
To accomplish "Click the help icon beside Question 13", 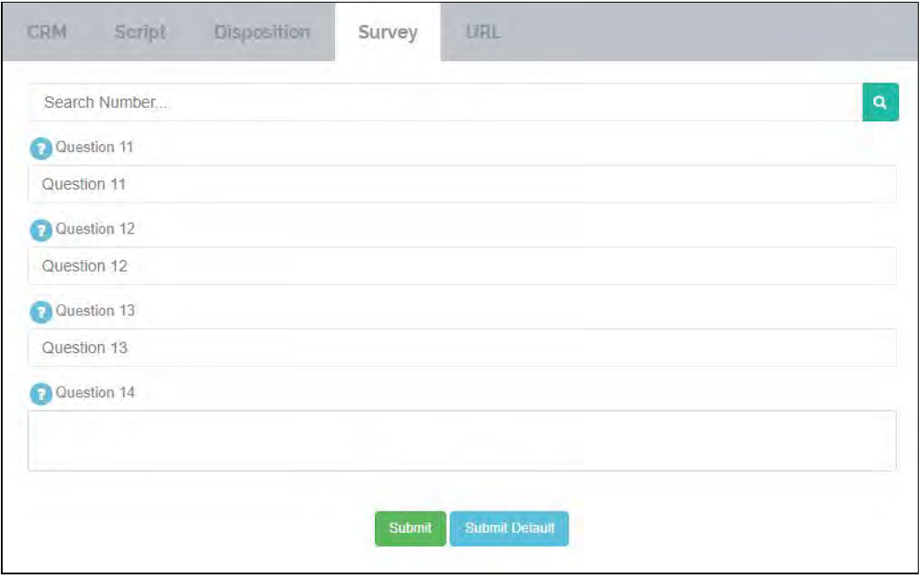I will pos(41,312).
